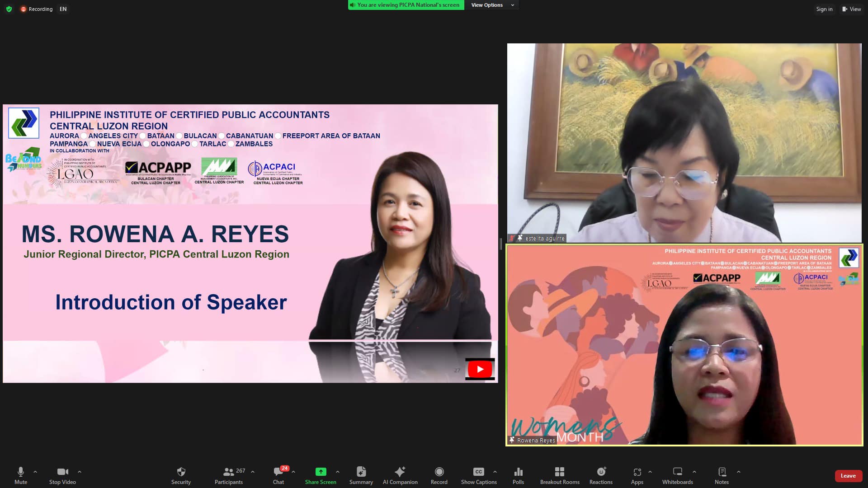Open caption options arrow beside Show Captions
868x488 pixels.
click(495, 472)
